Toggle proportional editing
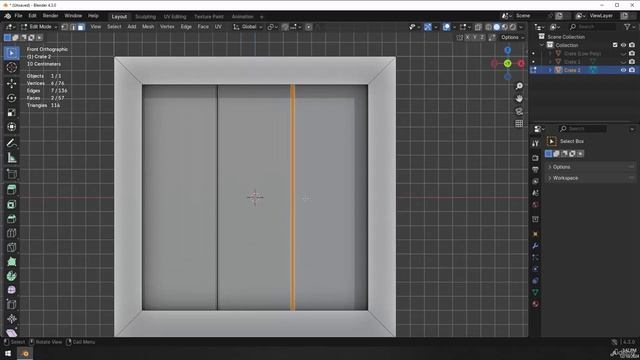640x360 pixels. click(309, 27)
